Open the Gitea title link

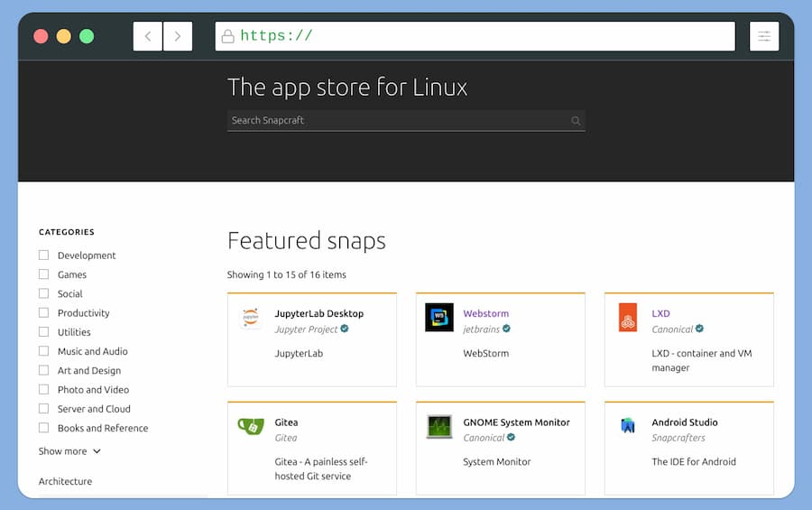286,422
